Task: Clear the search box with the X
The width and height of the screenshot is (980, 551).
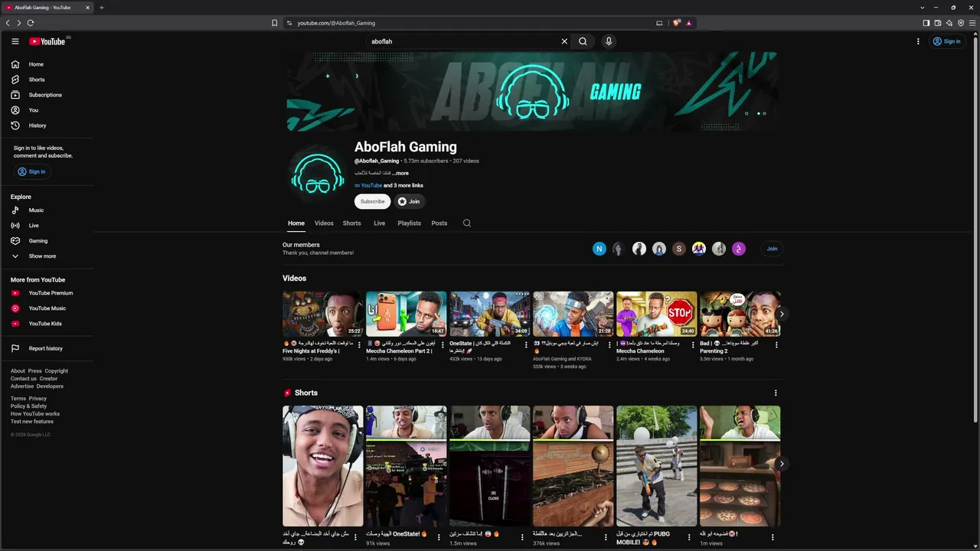Action: click(x=565, y=41)
